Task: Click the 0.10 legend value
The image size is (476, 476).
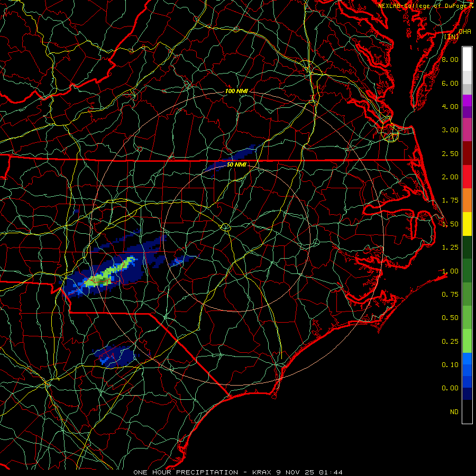Action: (x=450, y=365)
